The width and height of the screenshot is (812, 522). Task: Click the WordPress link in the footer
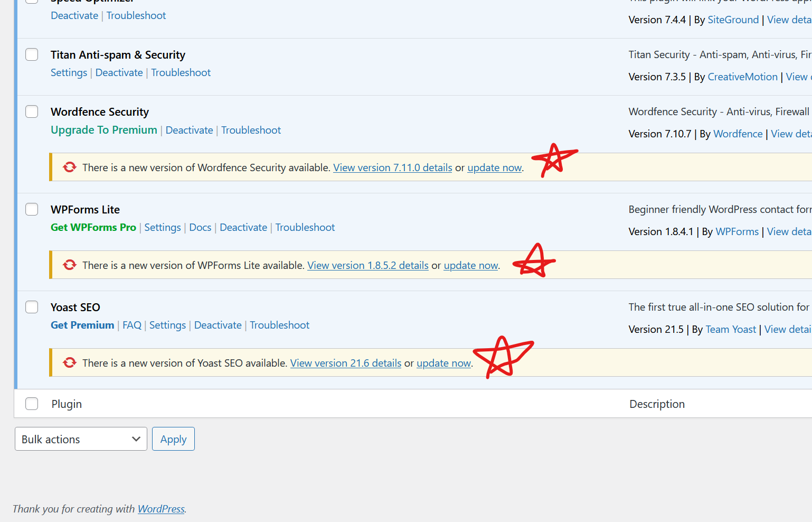[160, 509]
